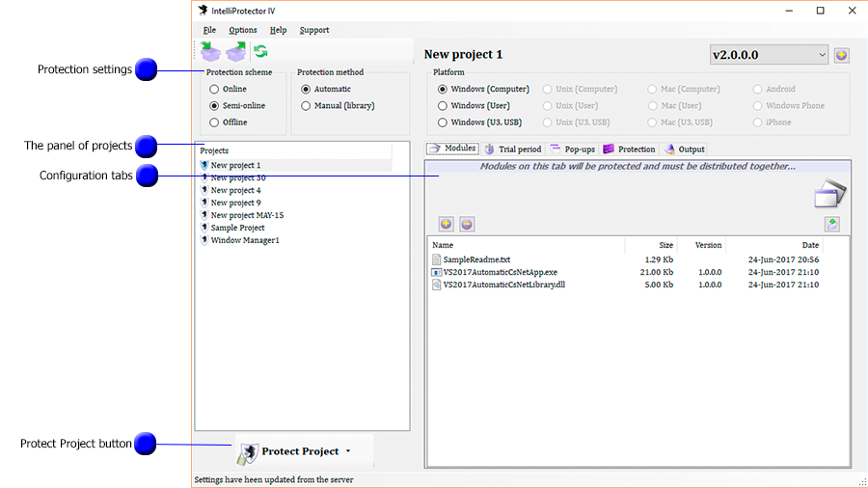Switch to the Trial period tab
868x488 pixels.
coord(513,149)
